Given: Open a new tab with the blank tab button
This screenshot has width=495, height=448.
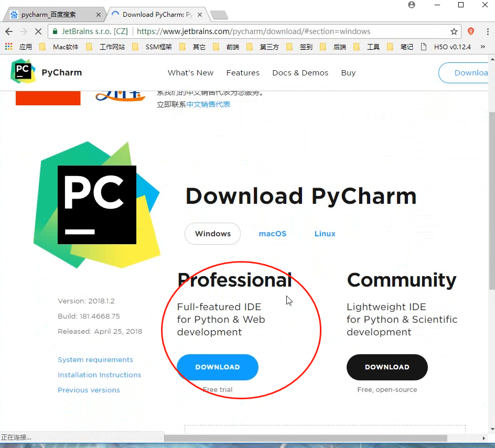Looking at the screenshot, I should click(219, 15).
